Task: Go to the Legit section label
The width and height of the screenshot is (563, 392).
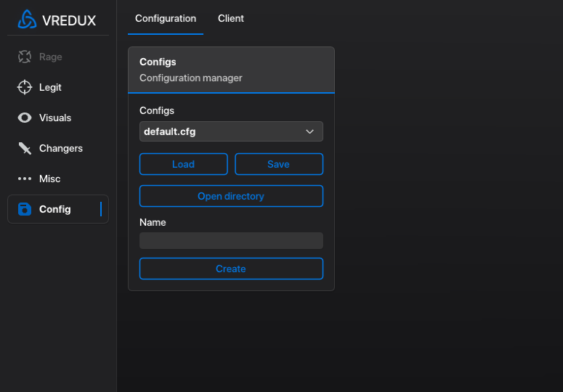Action: coord(50,87)
